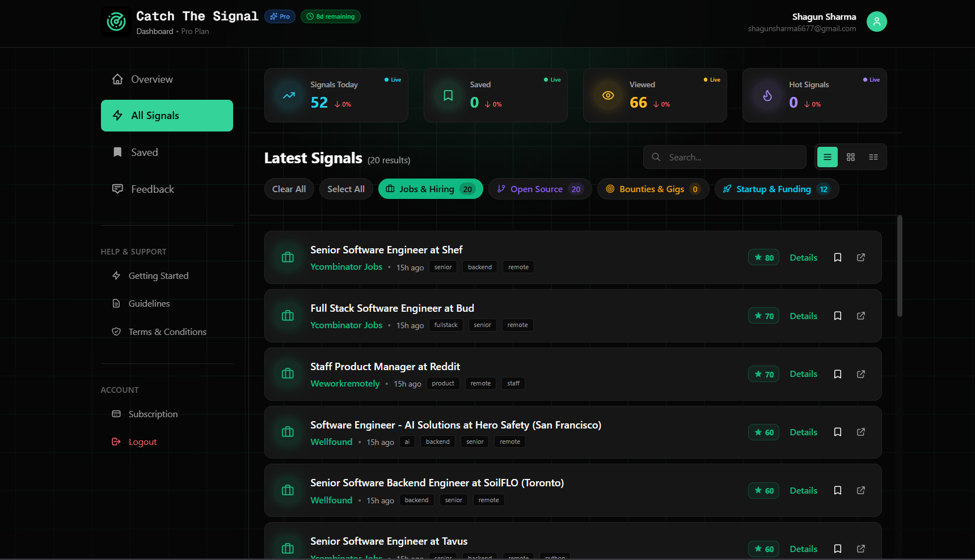Viewport: 975px width, 560px height.
Task: Switch to grid view layout
Action: click(x=850, y=157)
